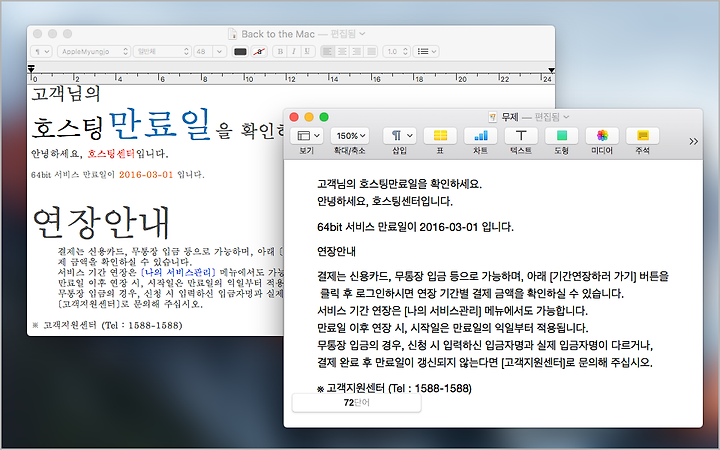720x450 pixels.
Task: Click the 연장안내 heading in Pages
Action: tap(337, 251)
